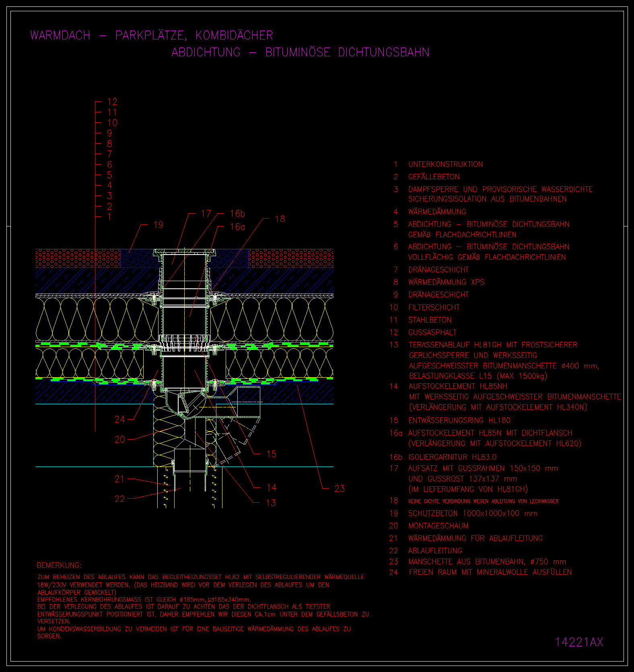Click legend line 'GEMÄß FLACHDACHRICHTLINIEN' under entry 5

point(462,234)
